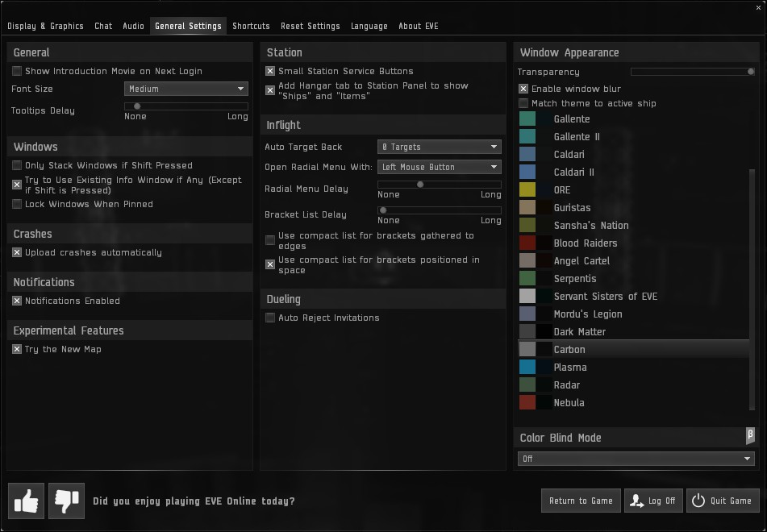Click the thumbs up feedback icon
Screen dimensions: 767x532
[x=26, y=501]
